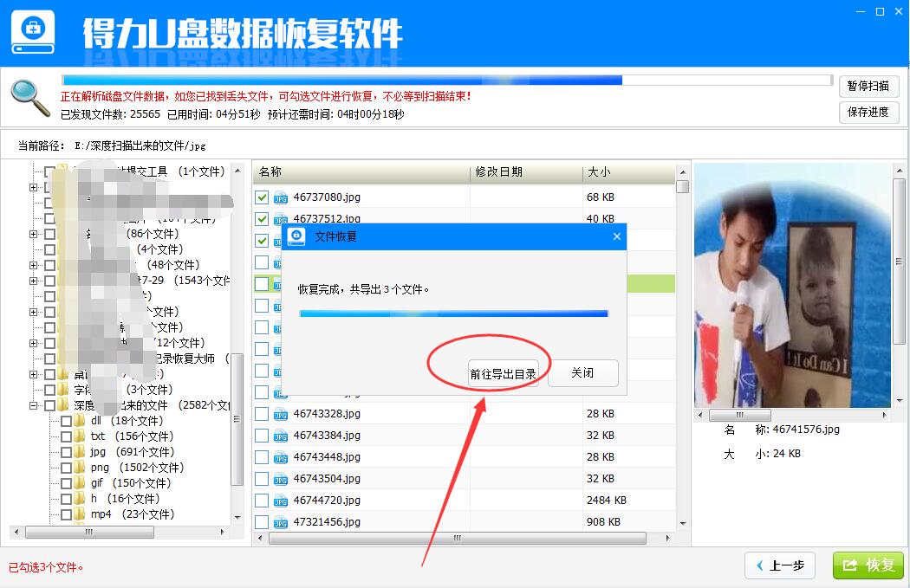Close the 文件恢复 dialog with X
Image resolution: width=910 pixels, height=588 pixels.
pyautogui.click(x=617, y=236)
